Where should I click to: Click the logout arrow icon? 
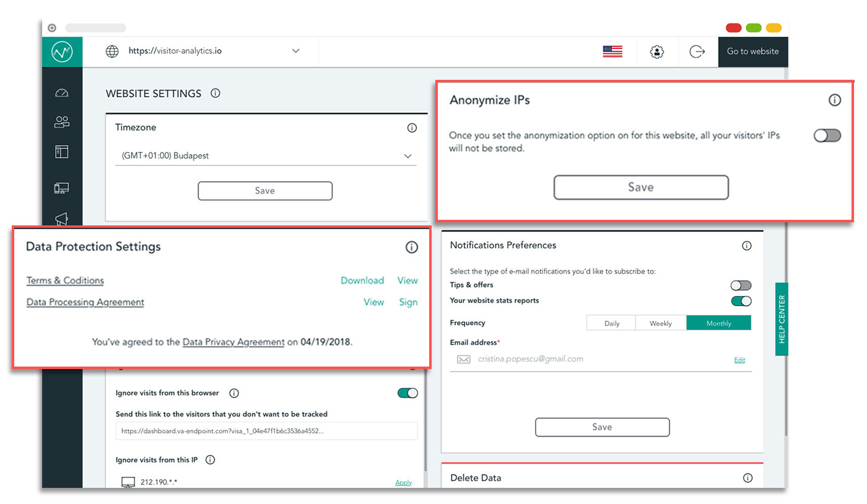coord(697,52)
